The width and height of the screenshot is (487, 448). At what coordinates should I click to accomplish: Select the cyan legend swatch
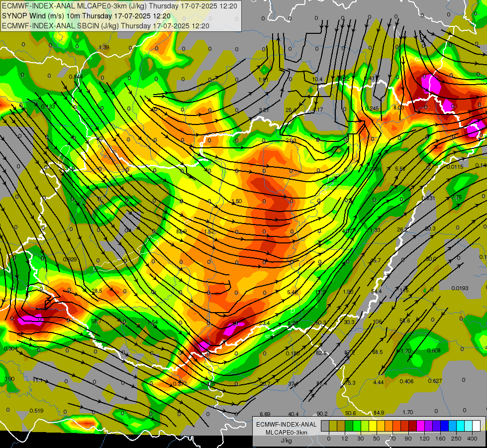(x=460, y=426)
